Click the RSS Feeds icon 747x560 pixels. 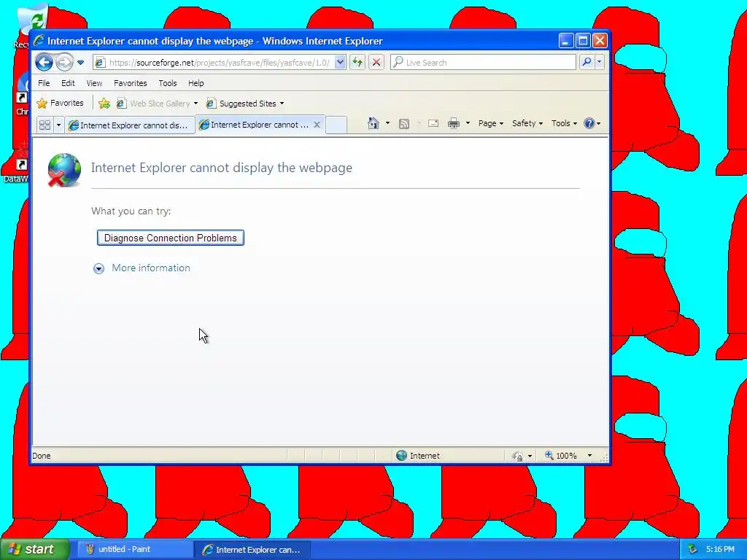(x=404, y=124)
